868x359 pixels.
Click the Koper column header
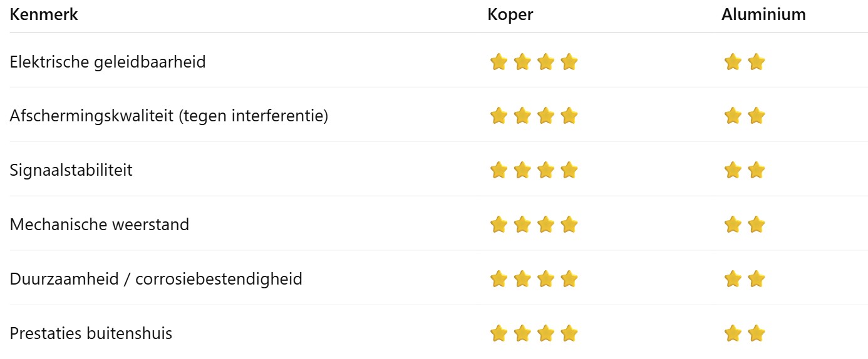coord(510,14)
